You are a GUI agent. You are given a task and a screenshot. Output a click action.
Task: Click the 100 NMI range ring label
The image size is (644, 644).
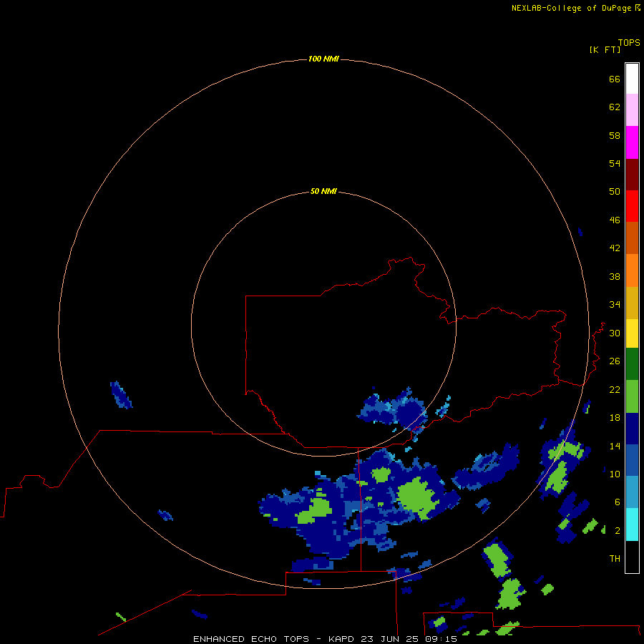[x=323, y=59]
